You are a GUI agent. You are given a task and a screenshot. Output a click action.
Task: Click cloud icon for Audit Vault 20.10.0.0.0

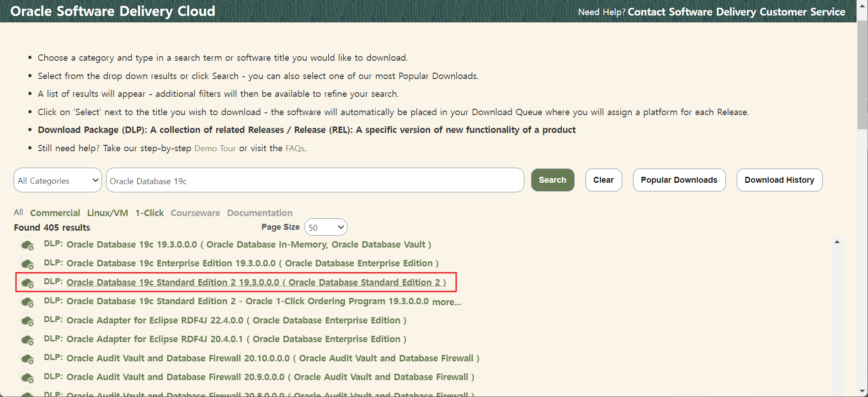[x=28, y=359]
